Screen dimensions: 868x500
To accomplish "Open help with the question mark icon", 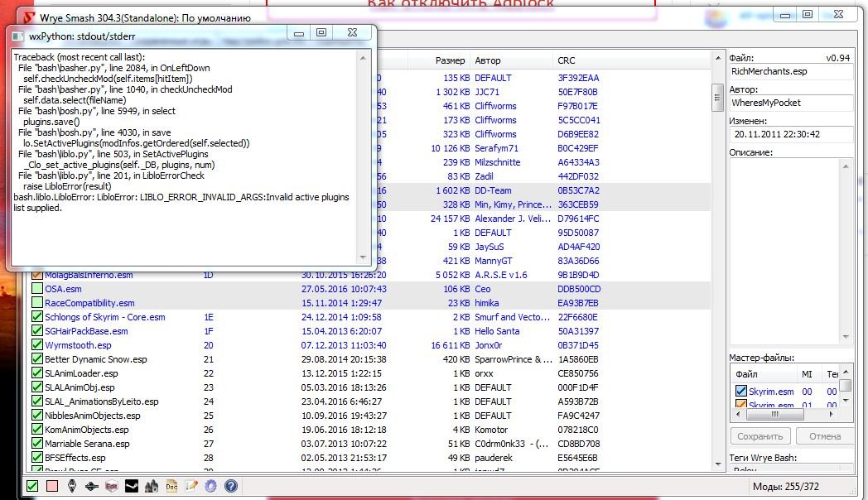I will point(231,487).
